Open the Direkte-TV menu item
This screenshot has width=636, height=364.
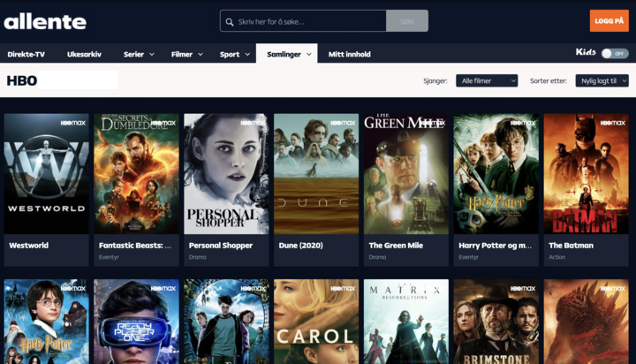26,54
